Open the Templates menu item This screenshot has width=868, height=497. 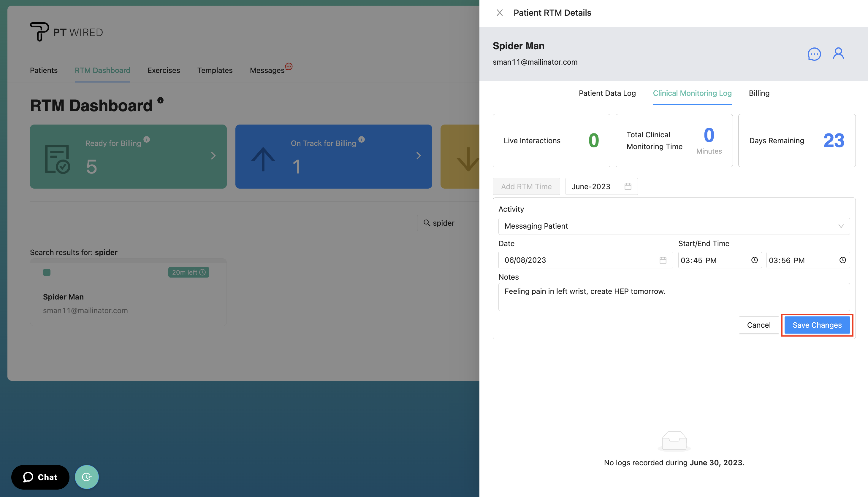[x=215, y=70]
